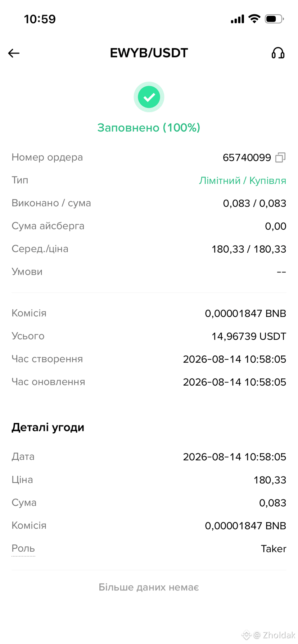This screenshot has height=644, width=298.
Task: Tap the Заповнено (100%) status text
Action: tap(149, 128)
